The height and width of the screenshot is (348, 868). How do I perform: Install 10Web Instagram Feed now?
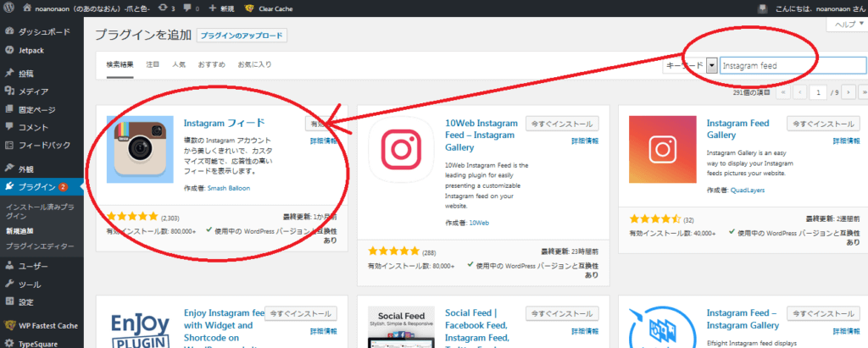pos(562,124)
